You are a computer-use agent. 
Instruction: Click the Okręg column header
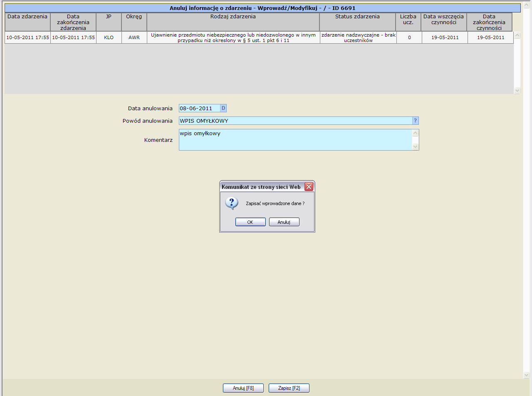point(134,22)
